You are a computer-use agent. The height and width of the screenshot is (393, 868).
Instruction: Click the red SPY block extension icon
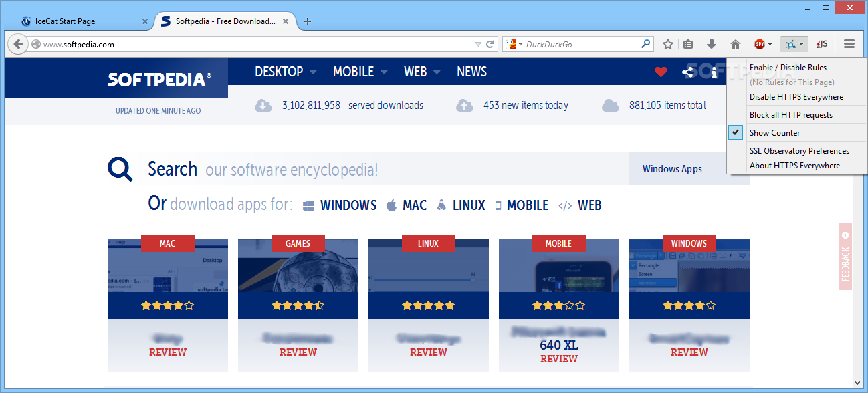click(x=760, y=45)
